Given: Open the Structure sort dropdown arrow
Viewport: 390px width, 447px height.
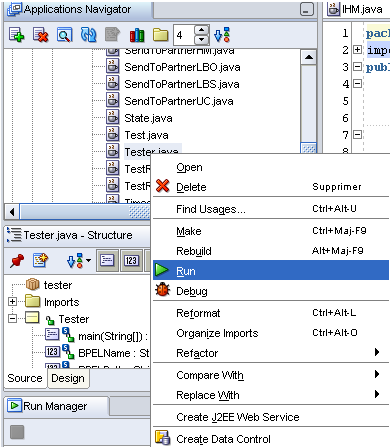Looking at the screenshot, I should (x=88, y=260).
